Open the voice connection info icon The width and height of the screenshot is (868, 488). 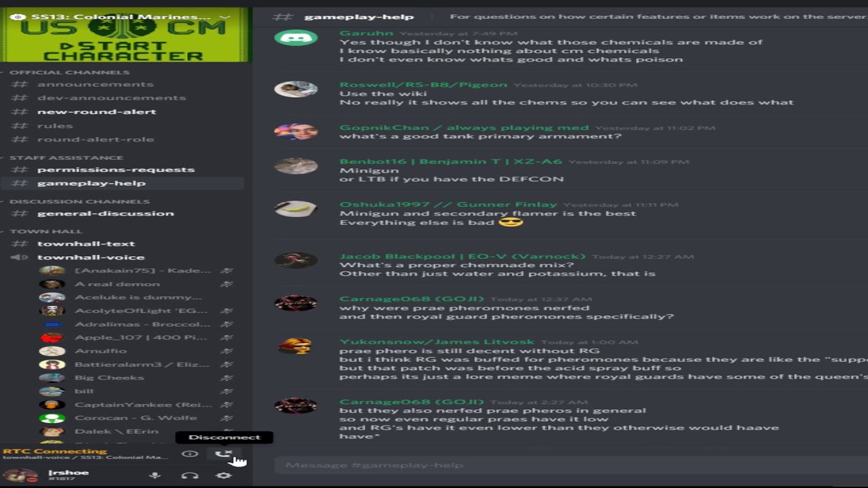(x=190, y=453)
